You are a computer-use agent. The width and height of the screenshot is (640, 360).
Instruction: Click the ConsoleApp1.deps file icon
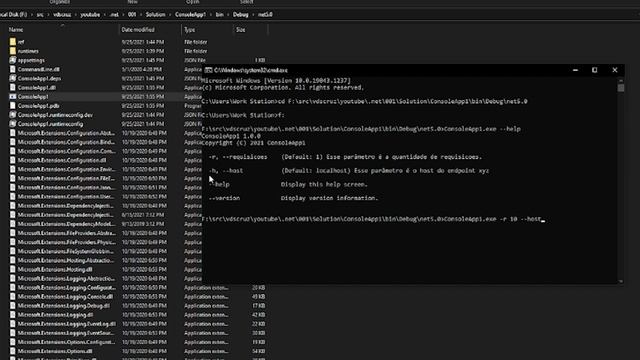pos(13,78)
